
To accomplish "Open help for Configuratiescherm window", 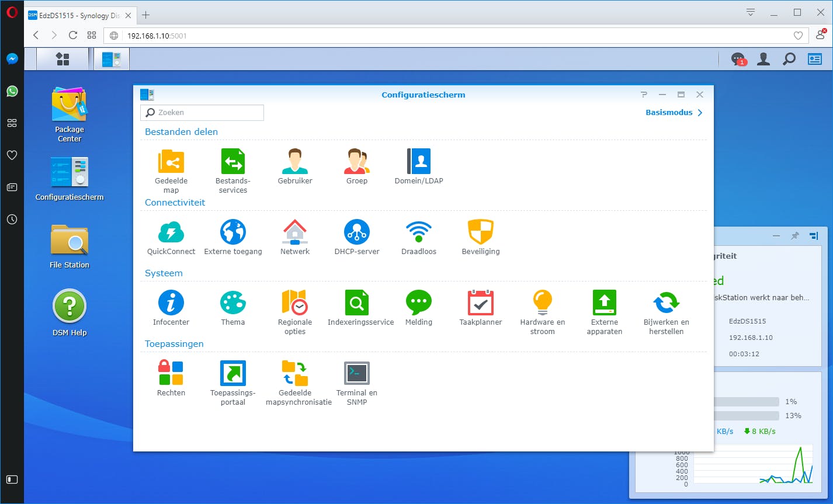I will point(644,95).
